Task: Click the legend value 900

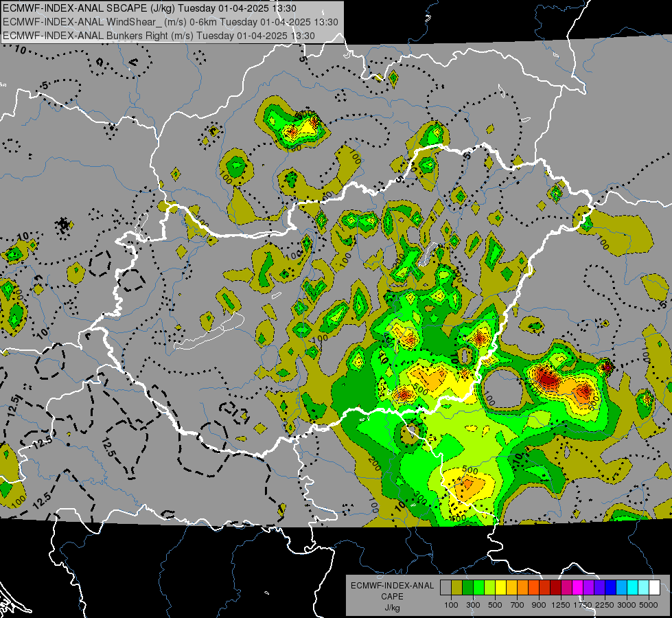Action: coord(539,606)
